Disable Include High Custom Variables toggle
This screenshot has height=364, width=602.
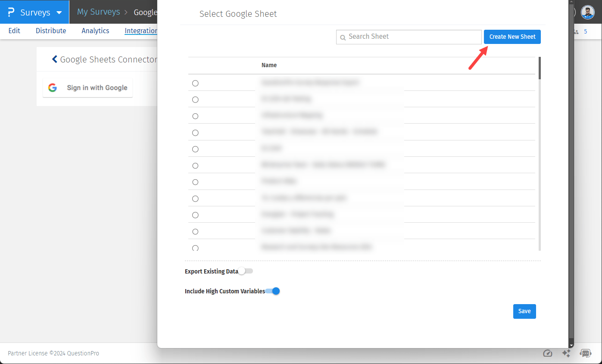coord(272,291)
